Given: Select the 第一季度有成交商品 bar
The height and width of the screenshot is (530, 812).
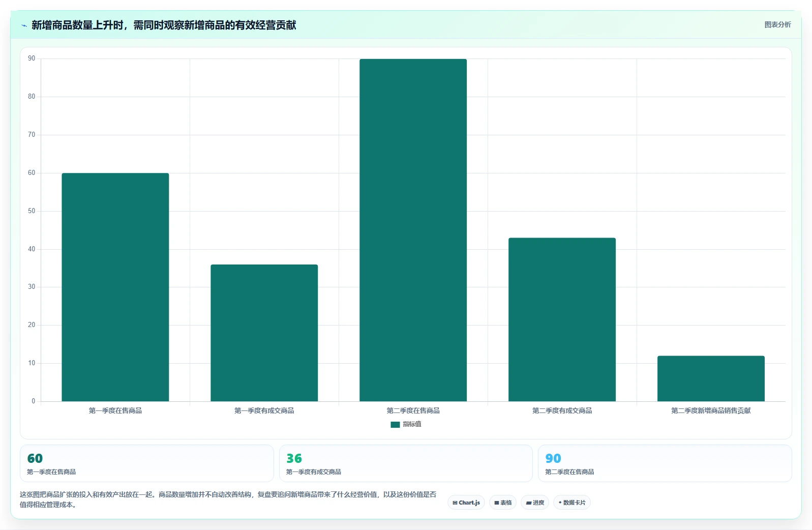Looking at the screenshot, I should (264, 333).
